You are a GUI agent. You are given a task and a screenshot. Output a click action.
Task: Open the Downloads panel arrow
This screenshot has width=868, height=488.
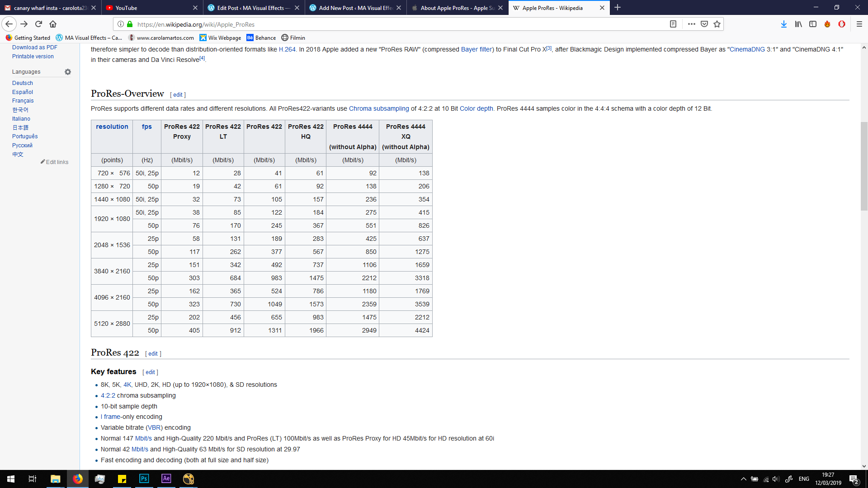pos(783,24)
